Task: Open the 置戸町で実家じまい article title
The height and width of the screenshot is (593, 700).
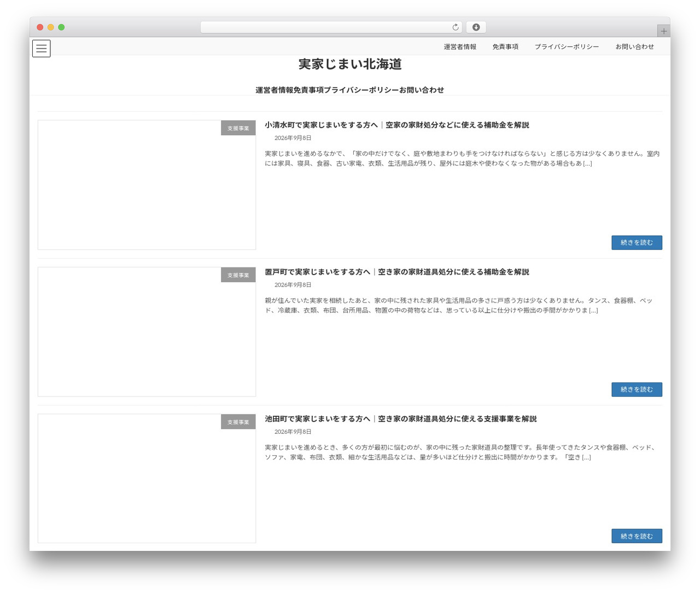Action: click(x=397, y=272)
